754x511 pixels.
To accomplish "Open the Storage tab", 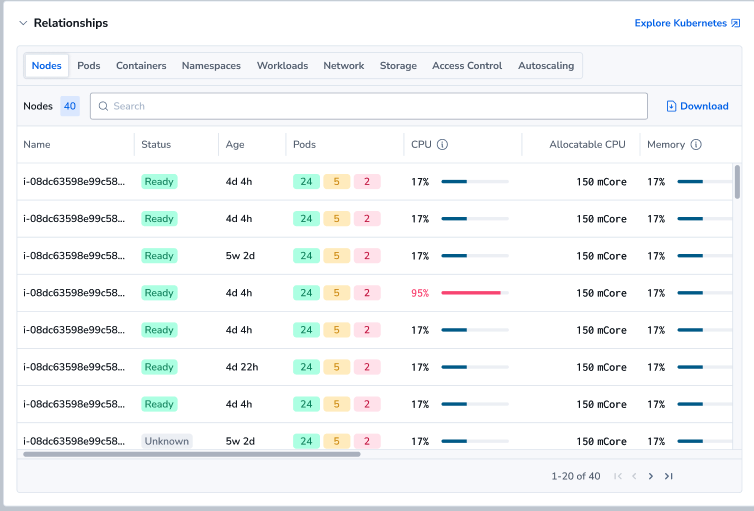I will click(x=398, y=65).
